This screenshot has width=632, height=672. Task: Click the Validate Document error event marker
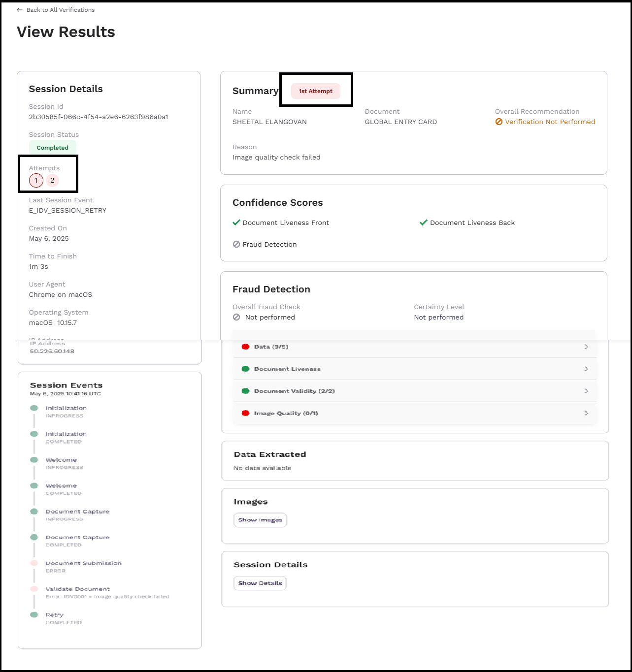pyautogui.click(x=34, y=589)
